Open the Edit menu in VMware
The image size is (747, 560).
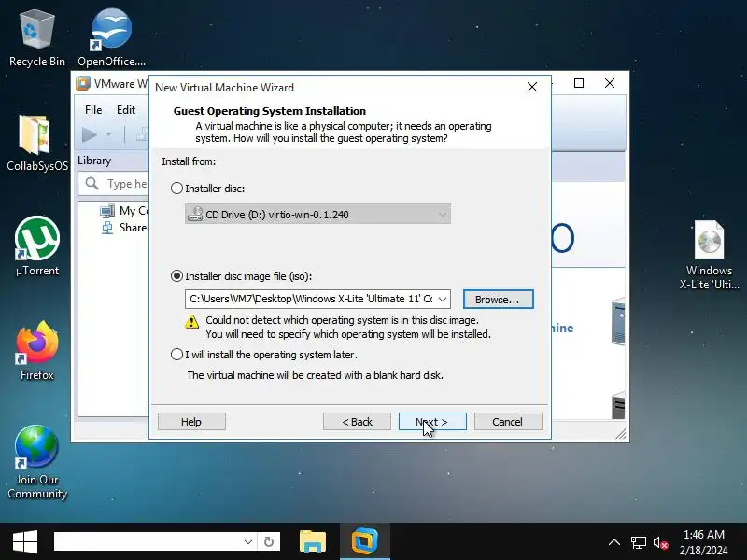(x=126, y=110)
